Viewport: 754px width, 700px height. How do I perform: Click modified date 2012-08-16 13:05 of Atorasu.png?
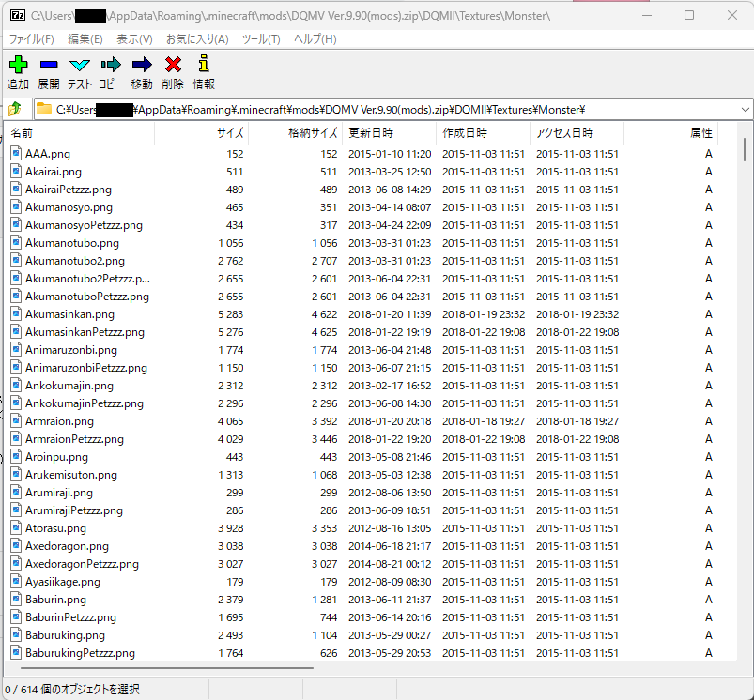(390, 528)
